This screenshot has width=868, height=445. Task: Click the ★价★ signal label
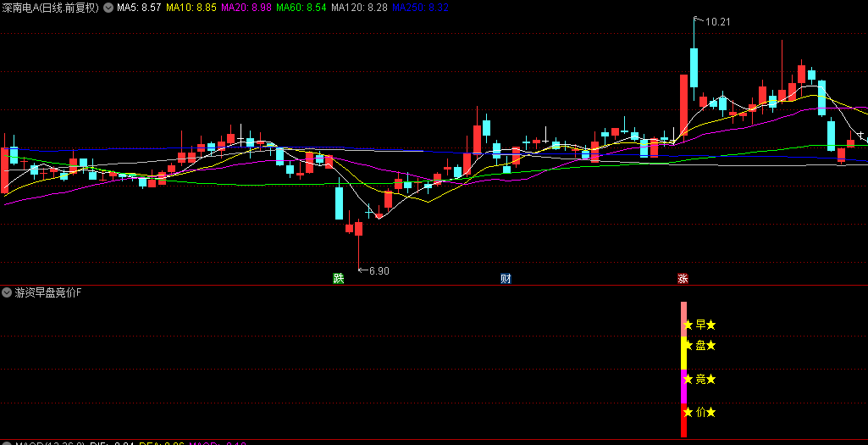(699, 412)
